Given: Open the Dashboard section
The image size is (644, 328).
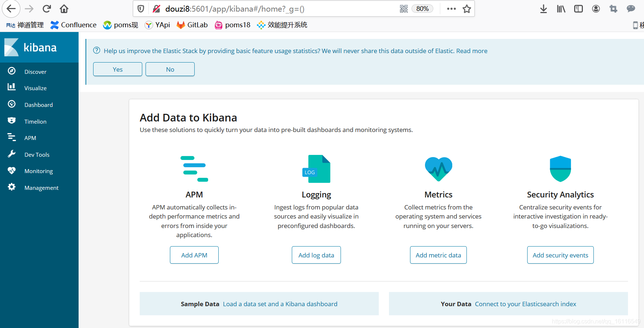Looking at the screenshot, I should click(x=39, y=104).
